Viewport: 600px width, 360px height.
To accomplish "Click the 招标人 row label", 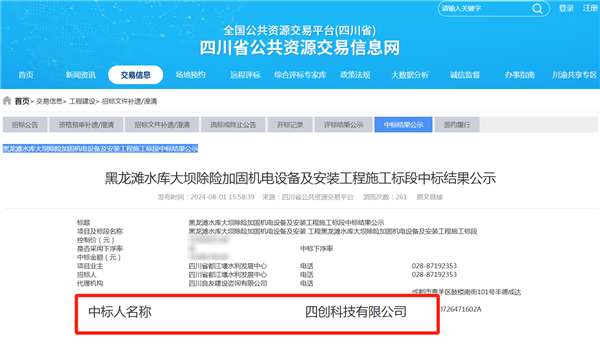I will pyautogui.click(x=87, y=275).
